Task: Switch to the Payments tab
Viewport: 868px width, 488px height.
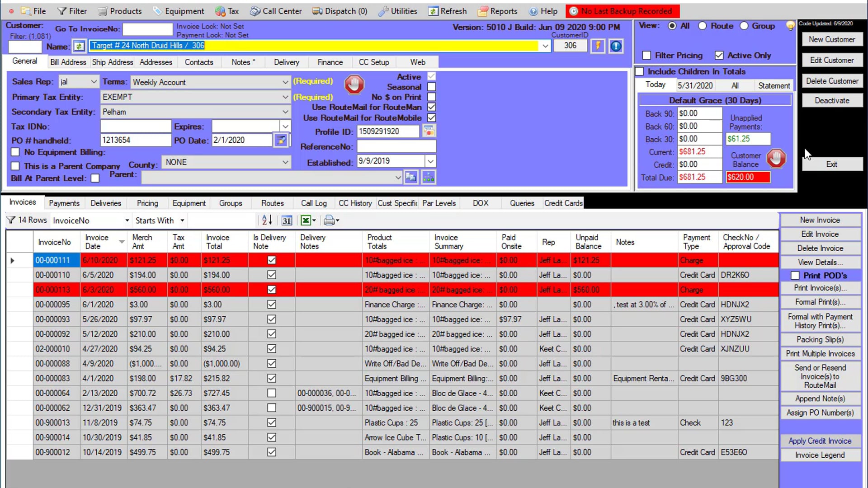Action: 64,203
